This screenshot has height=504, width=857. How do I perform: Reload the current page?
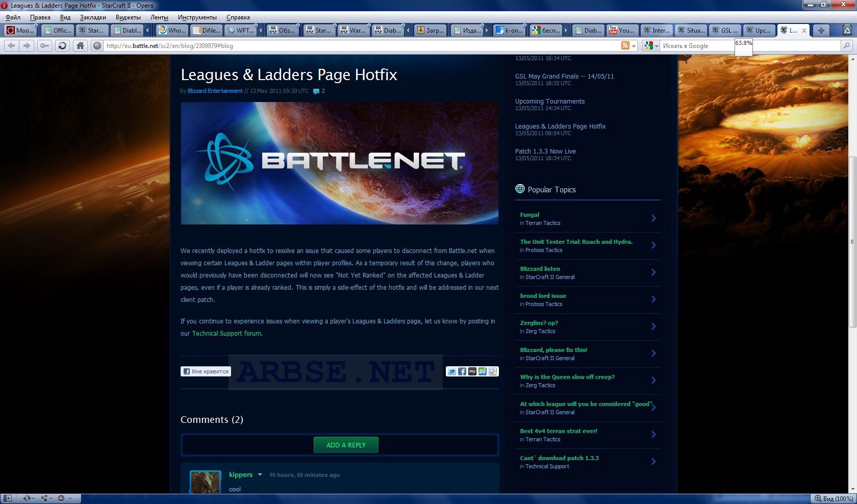tap(62, 45)
